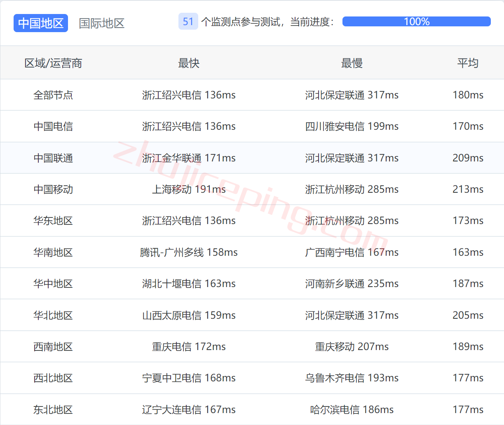Viewport: 504px width, 425px height.
Task: Click 重庆电信 172ms fastest cell
Action: click(189, 347)
